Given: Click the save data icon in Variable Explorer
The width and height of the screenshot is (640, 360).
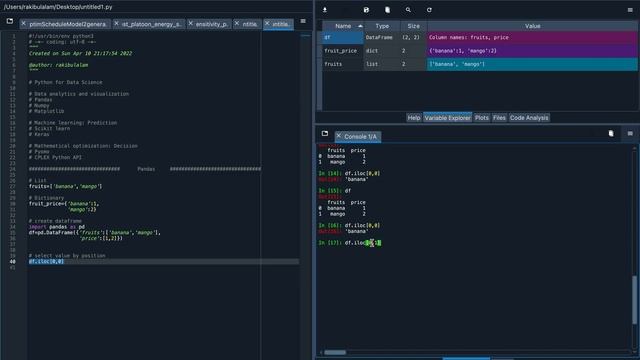Looking at the screenshot, I should click(x=366, y=10).
